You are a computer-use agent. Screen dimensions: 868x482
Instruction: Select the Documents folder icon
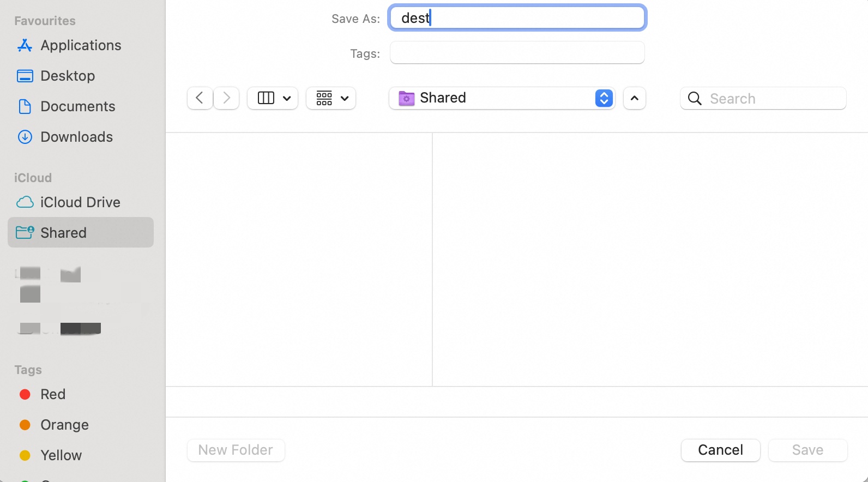[25, 106]
